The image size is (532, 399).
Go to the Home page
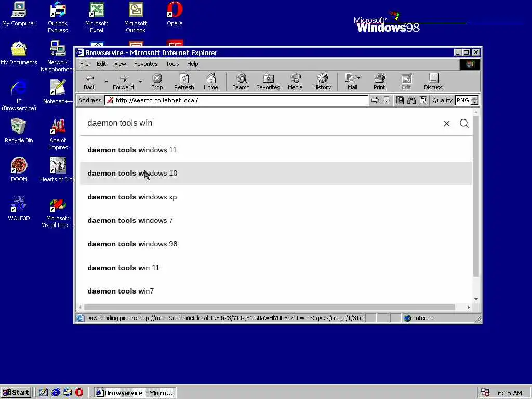pos(211,82)
